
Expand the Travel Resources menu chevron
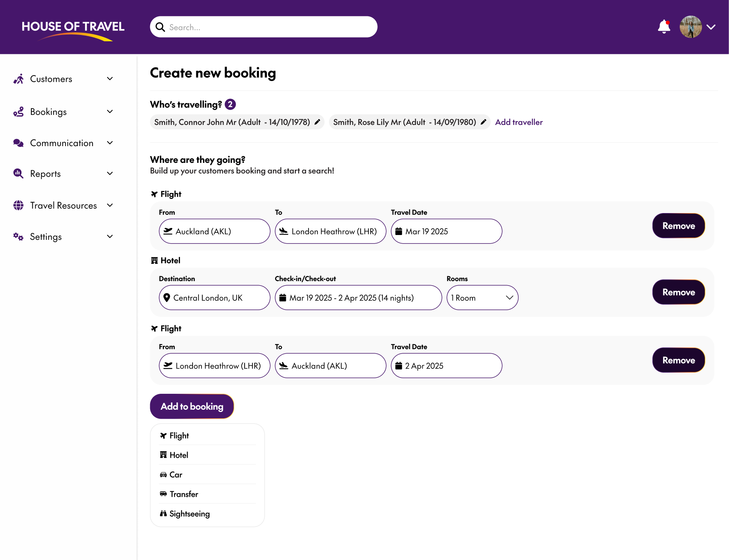110,205
